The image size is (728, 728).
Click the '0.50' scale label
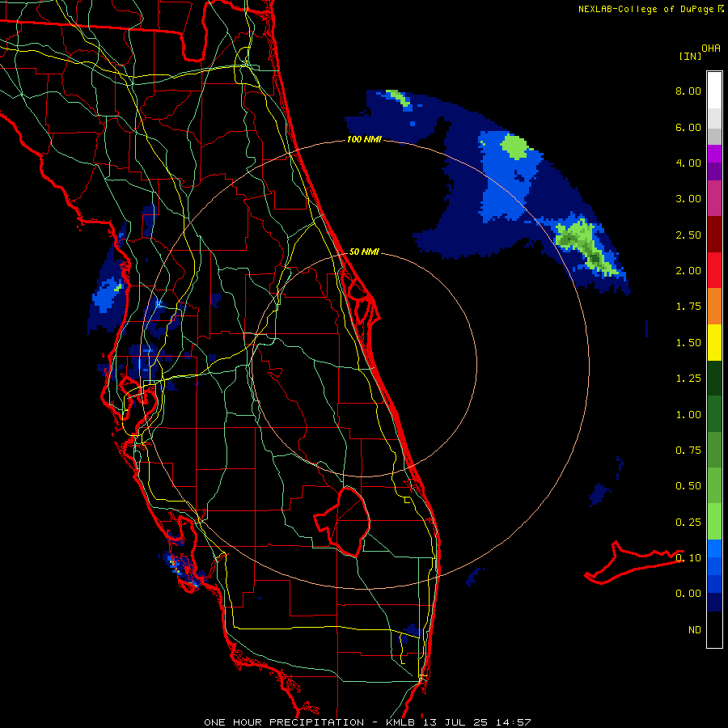point(688,486)
